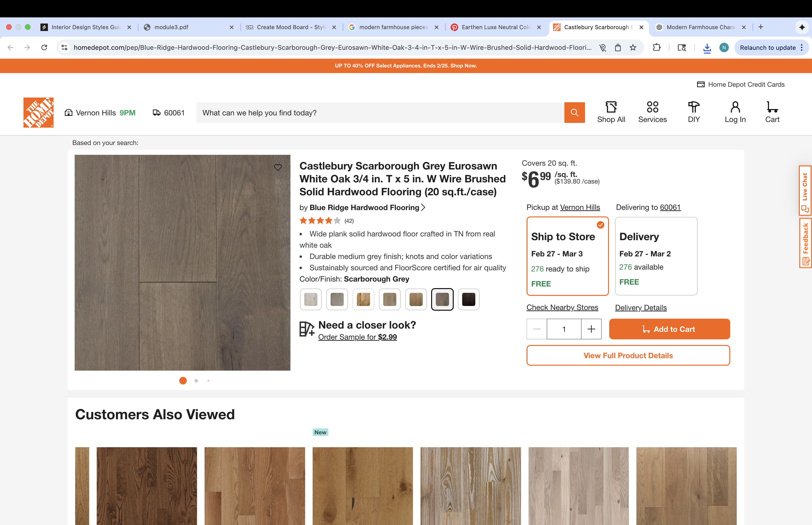
Task: Open Chrome's three-dot menu beside Relaunch to update
Action: coord(801,47)
